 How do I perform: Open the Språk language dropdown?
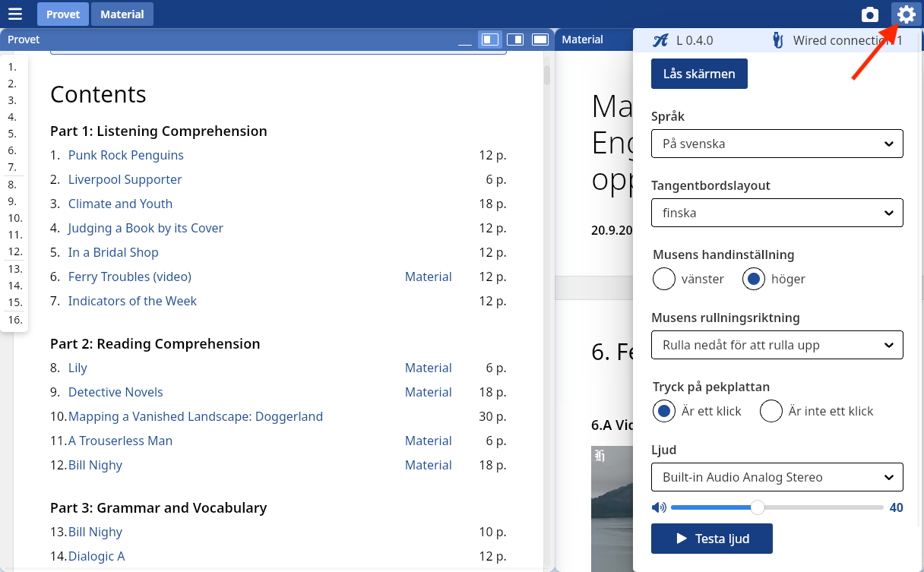[777, 144]
